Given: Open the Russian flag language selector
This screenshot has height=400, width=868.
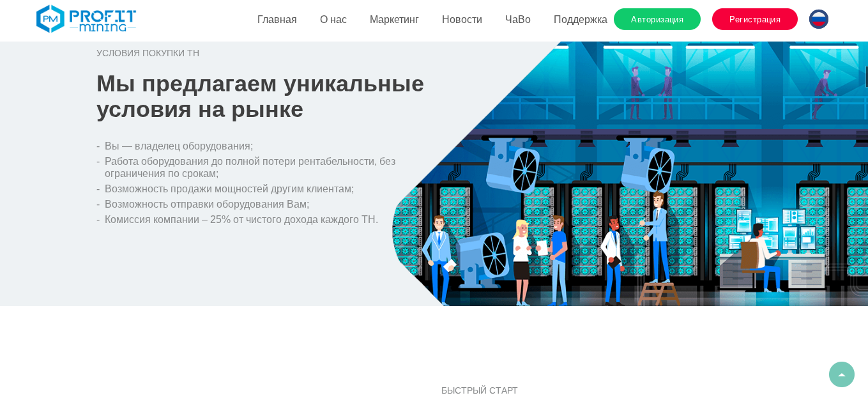Looking at the screenshot, I should click(x=818, y=19).
